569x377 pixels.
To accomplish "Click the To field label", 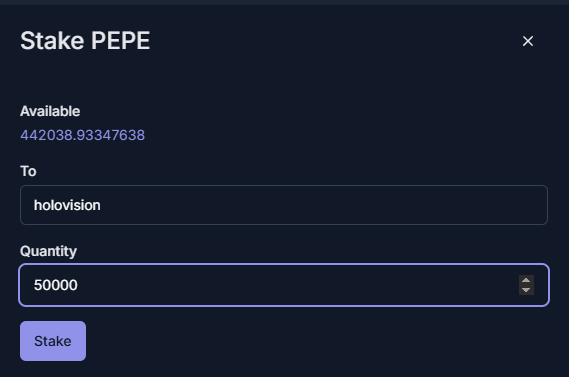I will (x=28, y=171).
